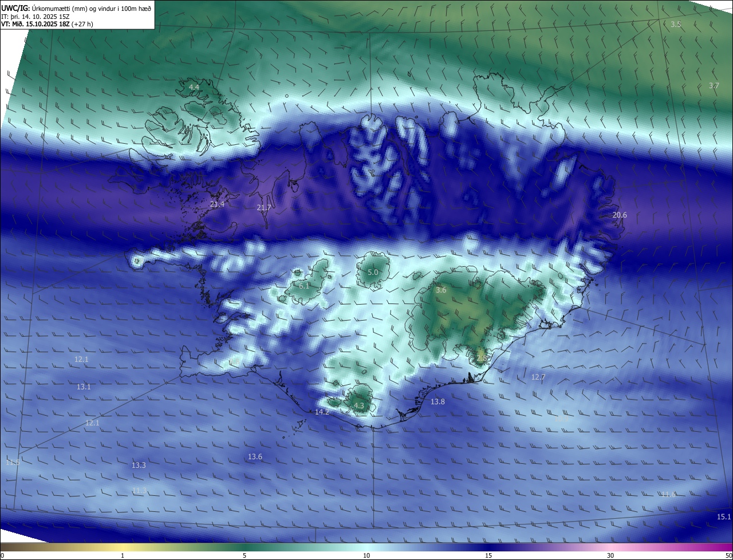Click the colorbar tick label 50
Screen dimensions: 733x560
[728, 555]
